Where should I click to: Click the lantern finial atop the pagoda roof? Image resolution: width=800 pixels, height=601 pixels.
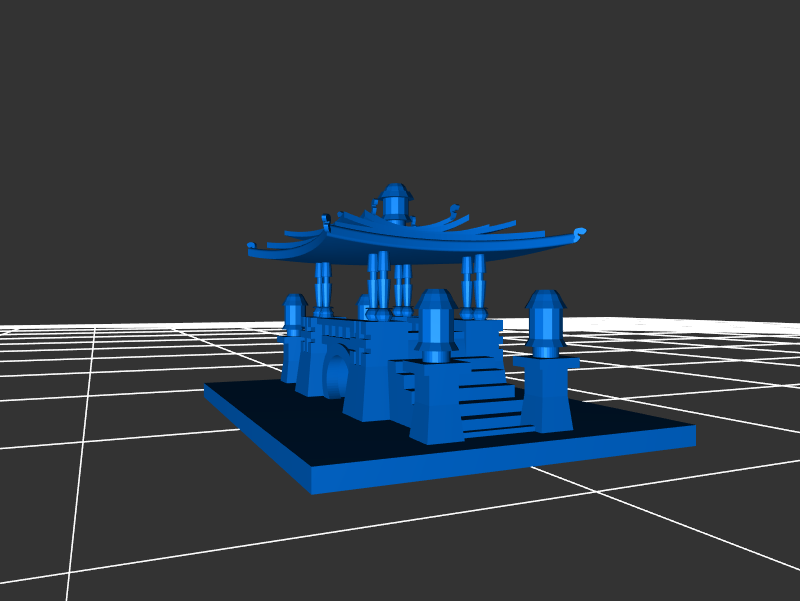tap(395, 201)
